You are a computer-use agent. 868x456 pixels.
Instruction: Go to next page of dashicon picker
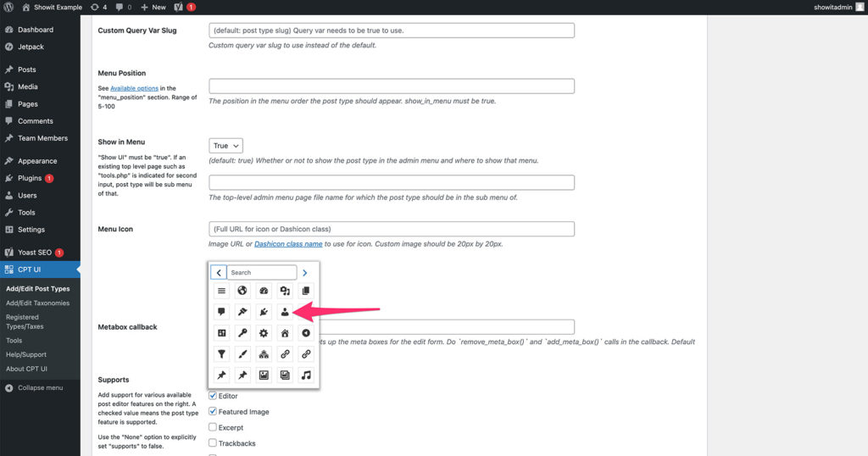point(305,273)
